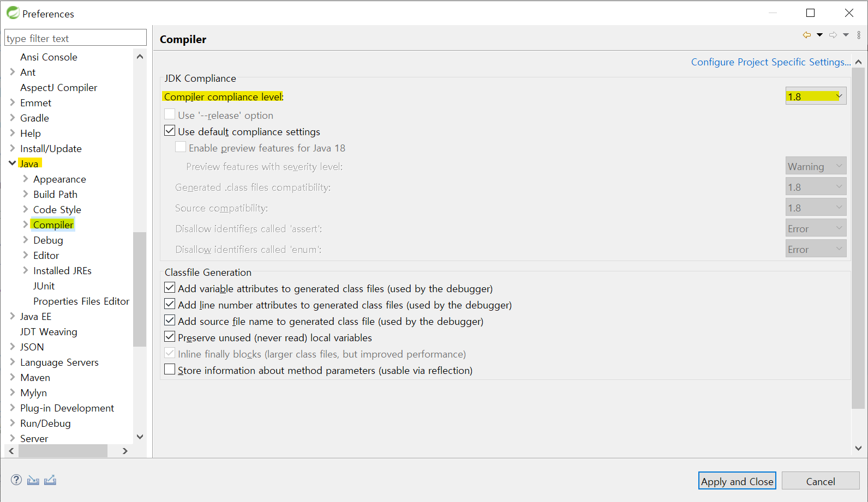Select Language Servers in the tree
This screenshot has width=868, height=502.
pos(59,362)
